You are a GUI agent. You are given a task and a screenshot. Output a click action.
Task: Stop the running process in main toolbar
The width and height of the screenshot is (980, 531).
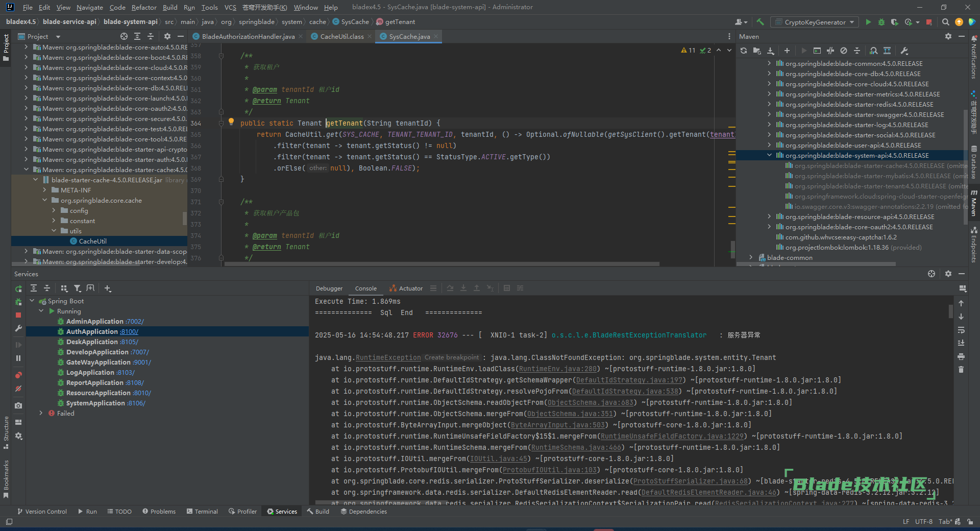929,22
